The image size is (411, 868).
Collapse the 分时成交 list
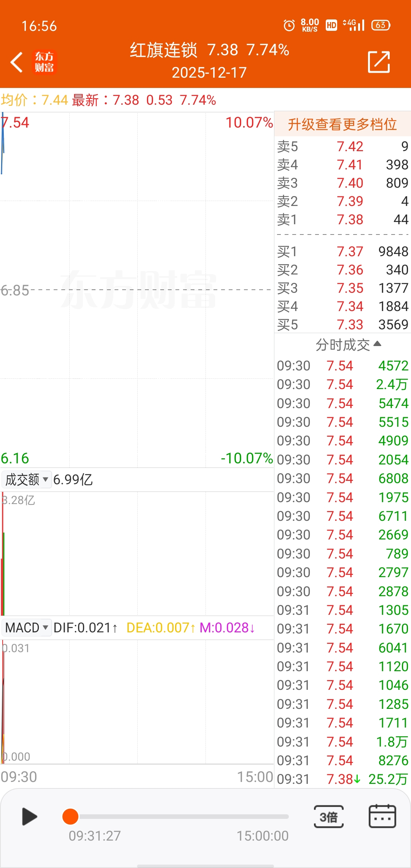tap(348, 345)
